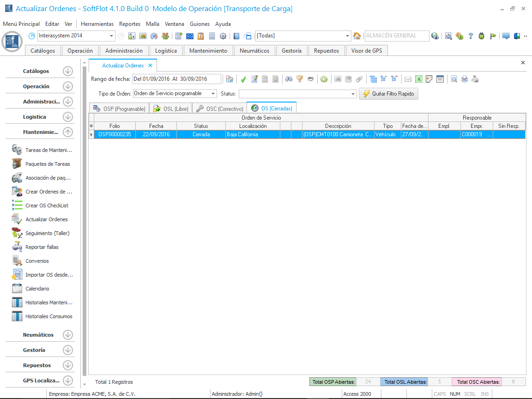Open Calendario in the sidebar
532x399 pixels.
37,289
